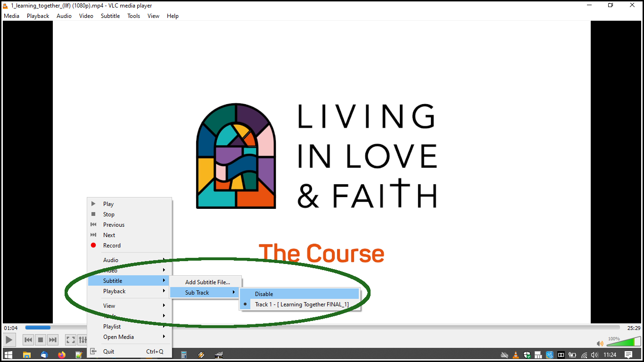Adjust the VLC volume slider at 100%
This screenshot has height=362, width=644.
623,341
